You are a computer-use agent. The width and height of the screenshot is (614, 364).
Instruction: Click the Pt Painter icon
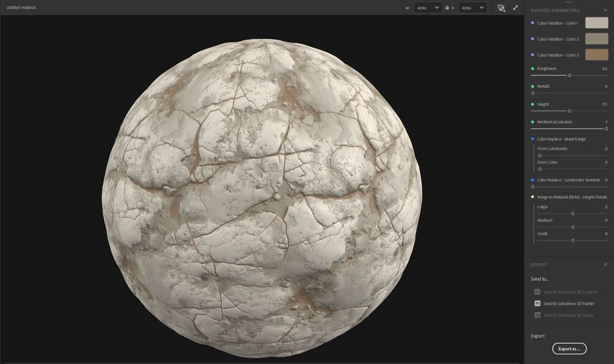pos(537,304)
